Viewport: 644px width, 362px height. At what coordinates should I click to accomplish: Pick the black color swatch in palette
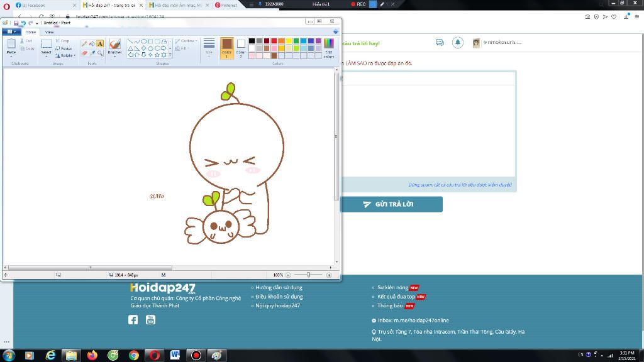point(252,41)
